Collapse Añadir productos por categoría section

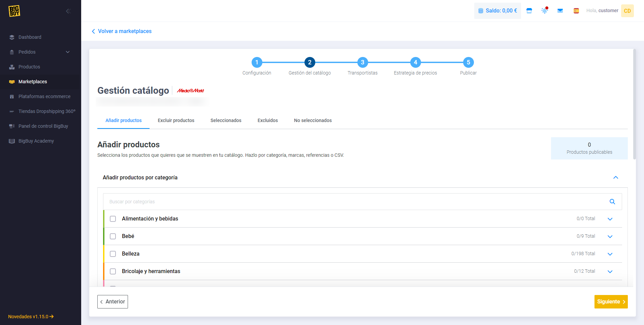click(615, 178)
